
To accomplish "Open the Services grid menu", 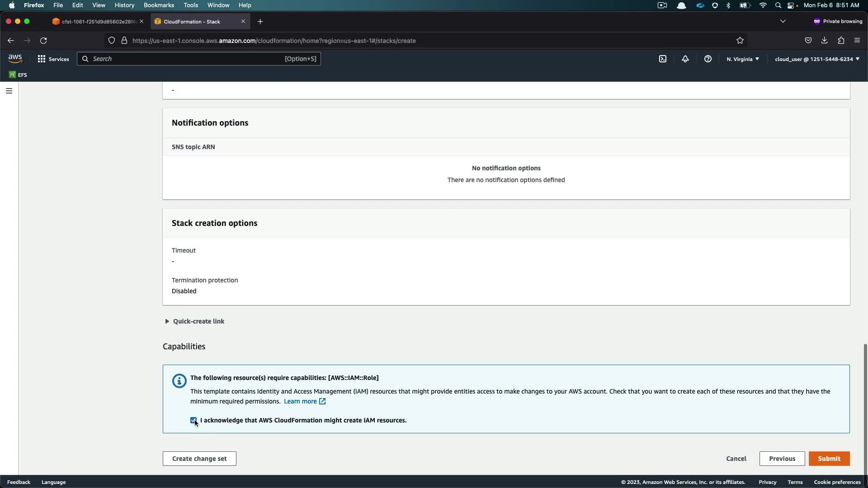I will click(53, 59).
